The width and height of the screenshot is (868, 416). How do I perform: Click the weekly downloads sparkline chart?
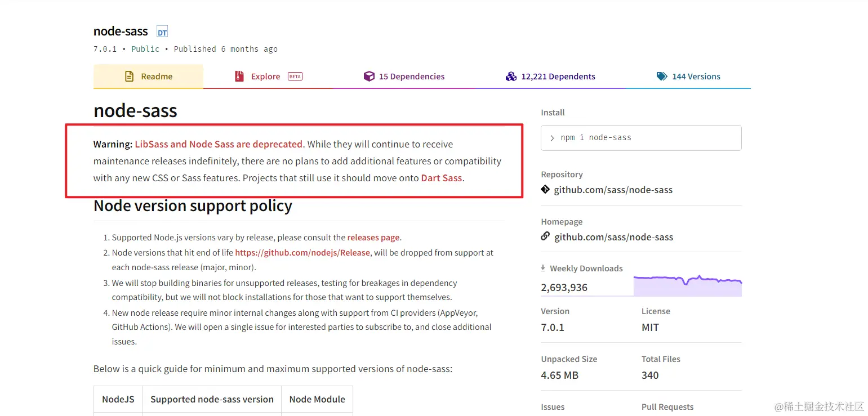pos(688,285)
